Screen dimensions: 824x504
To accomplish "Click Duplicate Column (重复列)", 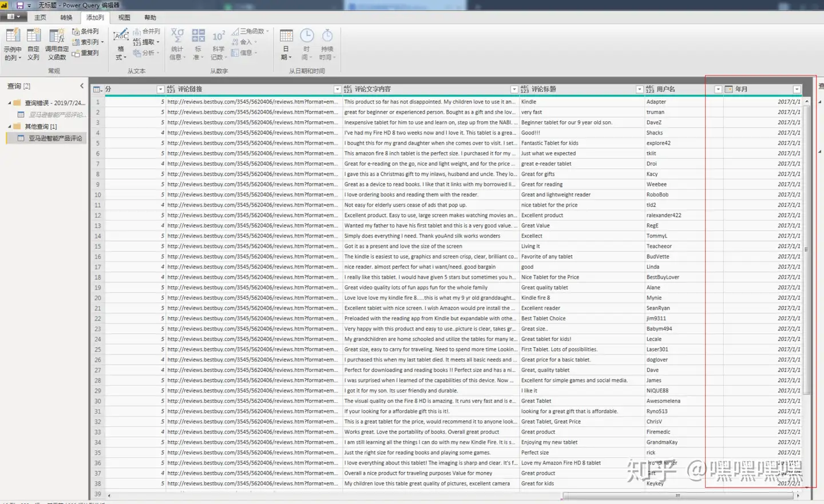I will (85, 53).
